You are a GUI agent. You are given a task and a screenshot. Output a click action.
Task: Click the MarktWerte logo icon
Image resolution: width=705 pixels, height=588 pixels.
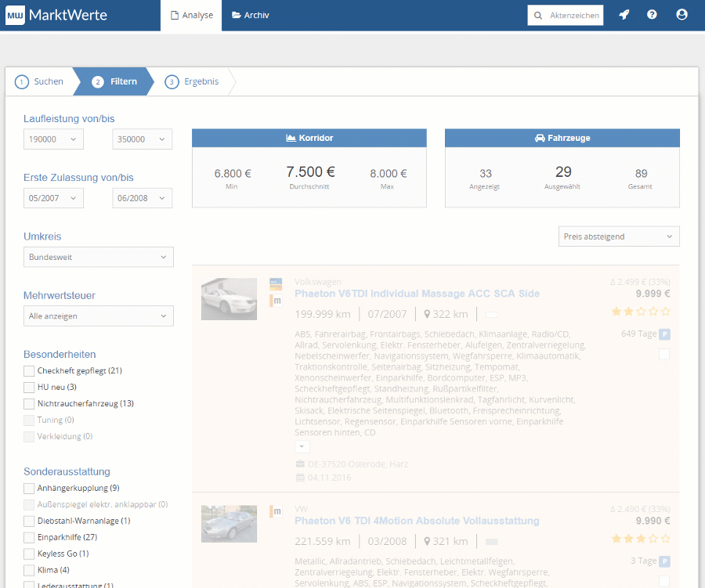[x=15, y=16]
